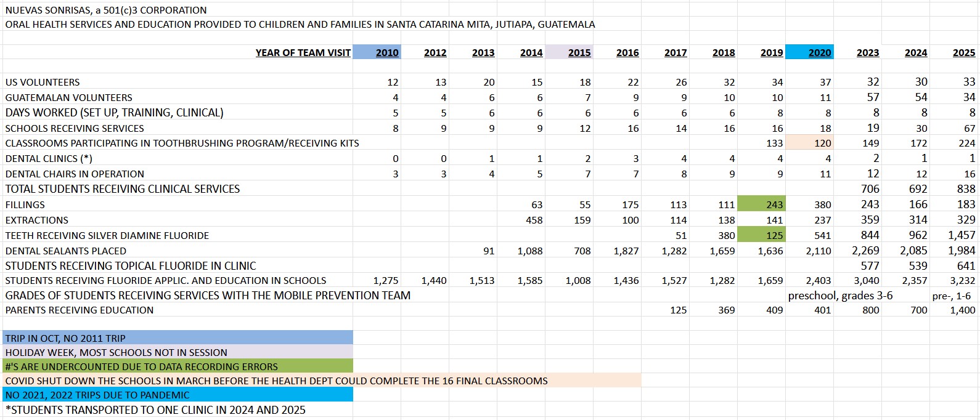Select the DENTAL CHAIRS IN OPERATION label

[x=75, y=174]
